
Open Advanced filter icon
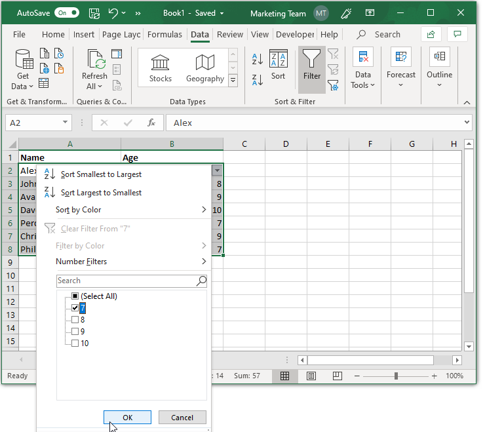333,85
